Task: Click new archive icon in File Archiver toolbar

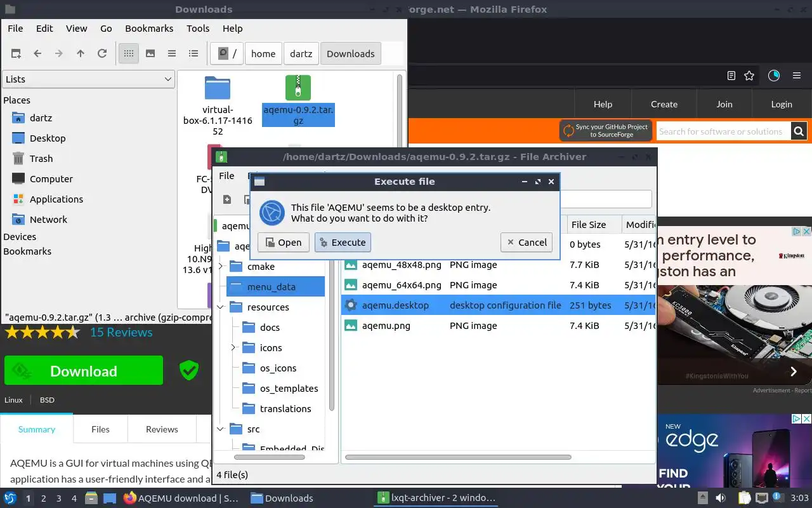Action: tap(227, 200)
